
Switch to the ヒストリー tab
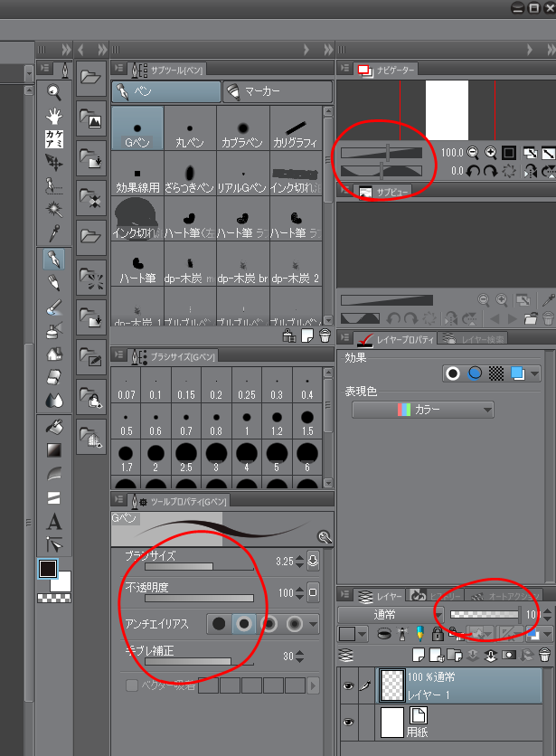(436, 597)
